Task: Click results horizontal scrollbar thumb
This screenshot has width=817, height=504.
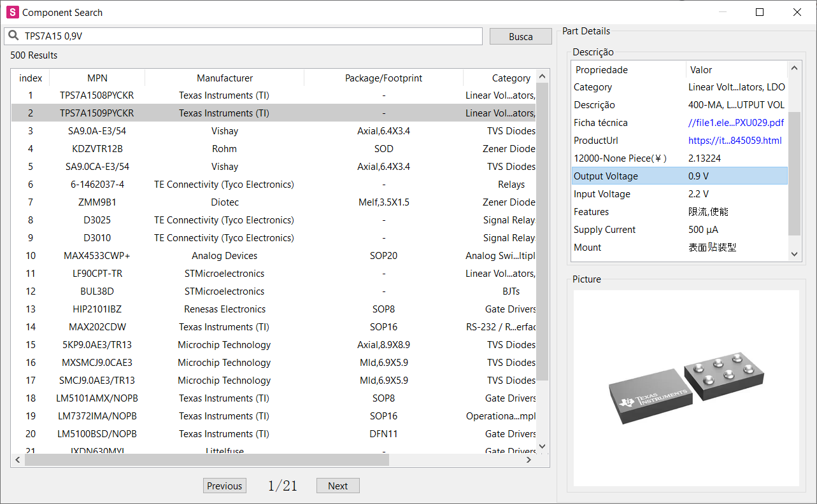Action: pos(207,459)
